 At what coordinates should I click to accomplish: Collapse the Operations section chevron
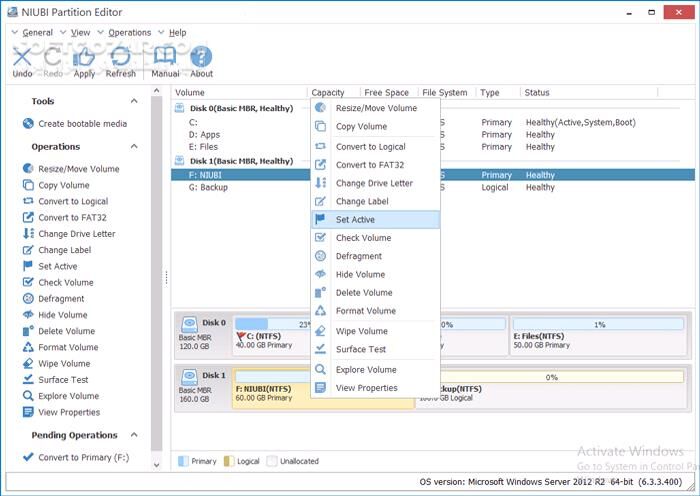pos(134,146)
